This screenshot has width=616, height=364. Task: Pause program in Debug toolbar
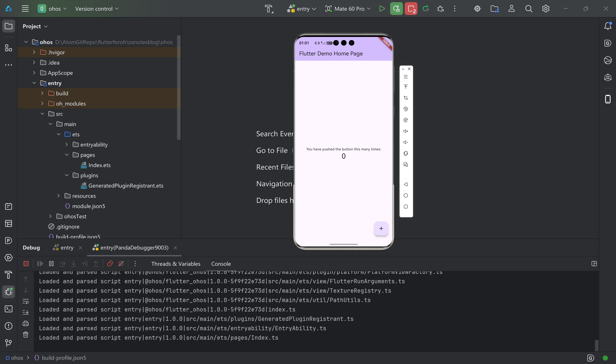click(x=51, y=264)
